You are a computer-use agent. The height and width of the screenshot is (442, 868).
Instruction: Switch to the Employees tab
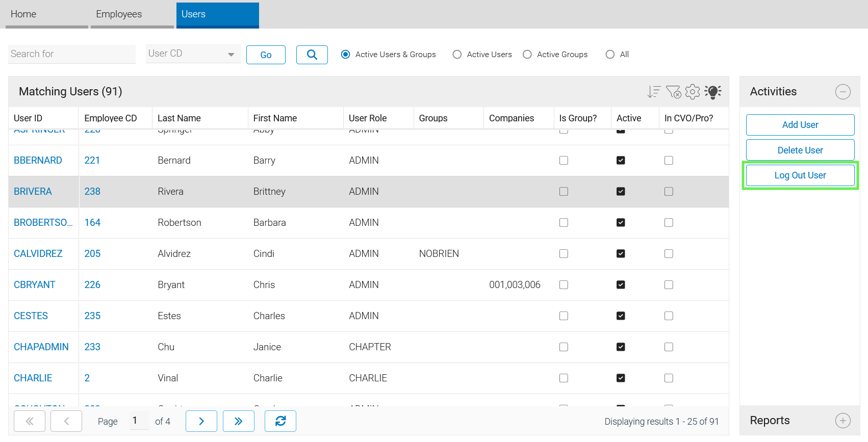click(119, 14)
